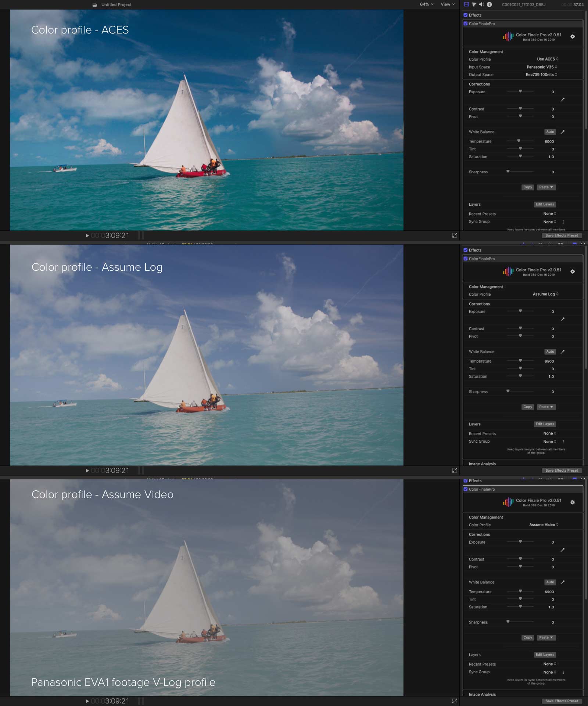Disable the ColorFinalePro effect in Assume Log panel
This screenshot has height=706, width=588.
[466, 259]
